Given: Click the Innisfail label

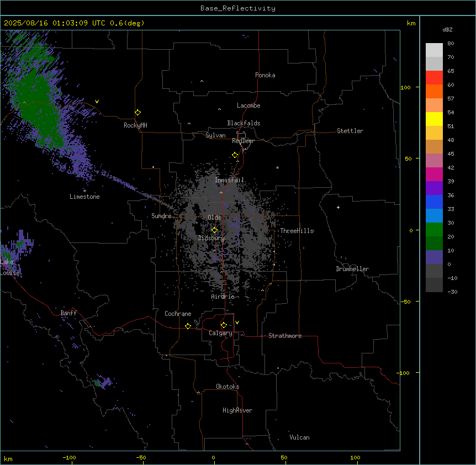Looking at the screenshot, I should coord(230,180).
